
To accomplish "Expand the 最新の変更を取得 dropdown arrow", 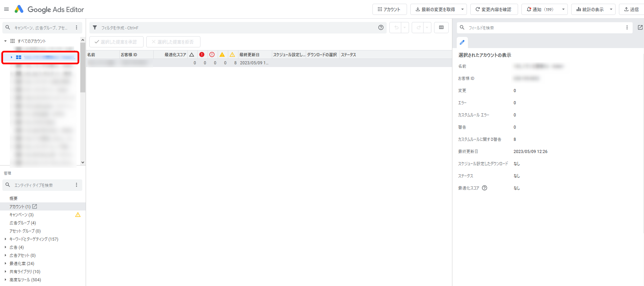I will click(x=463, y=9).
